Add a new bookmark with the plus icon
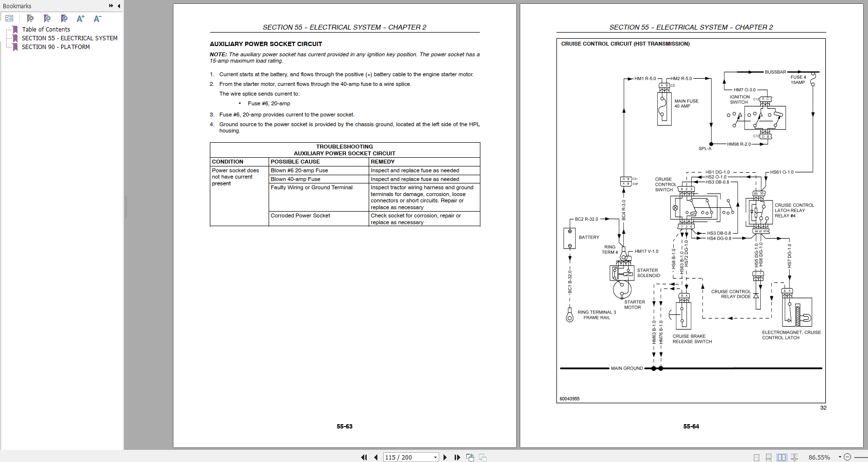868x462 pixels. click(47, 18)
